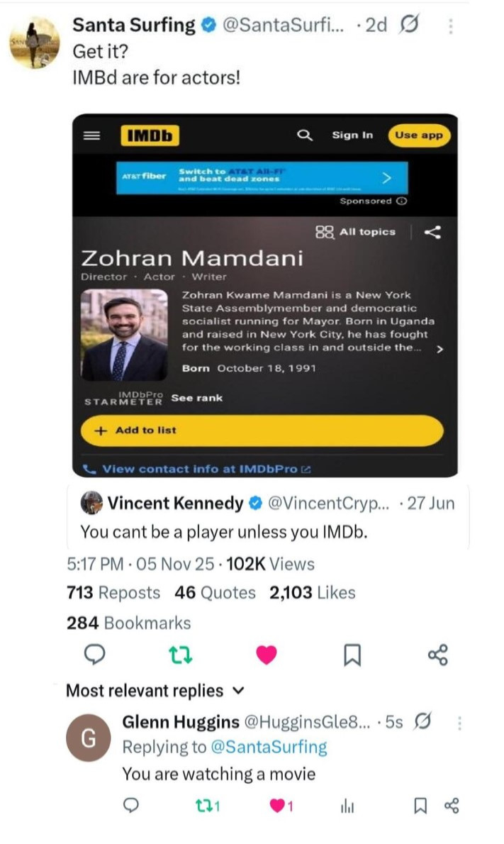
Task: Open IMDb All topics menu
Action: [x=356, y=232]
